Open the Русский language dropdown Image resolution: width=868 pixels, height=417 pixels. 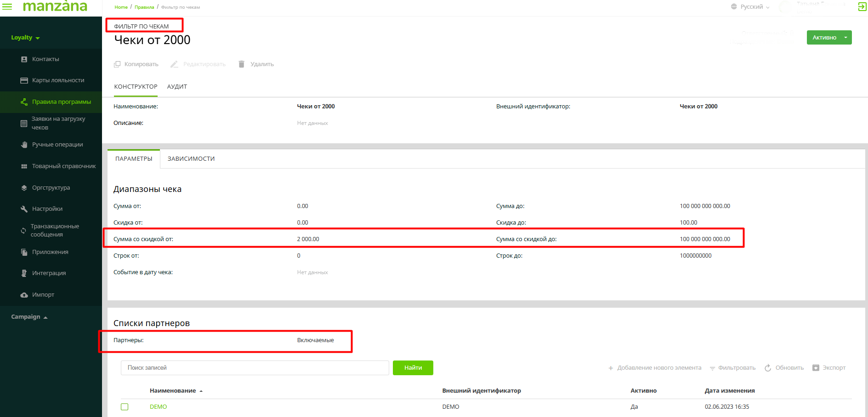click(750, 7)
